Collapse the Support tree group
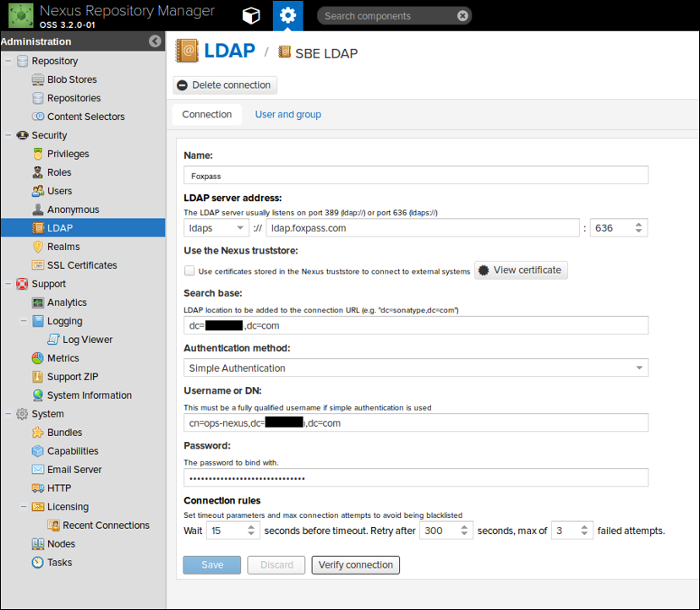This screenshot has height=610, width=700. pos(8,284)
